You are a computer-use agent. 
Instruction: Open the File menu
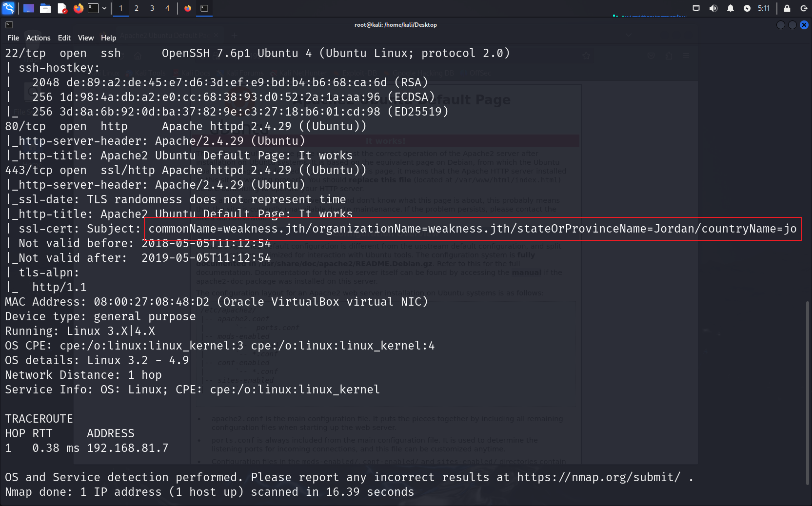[x=13, y=38]
